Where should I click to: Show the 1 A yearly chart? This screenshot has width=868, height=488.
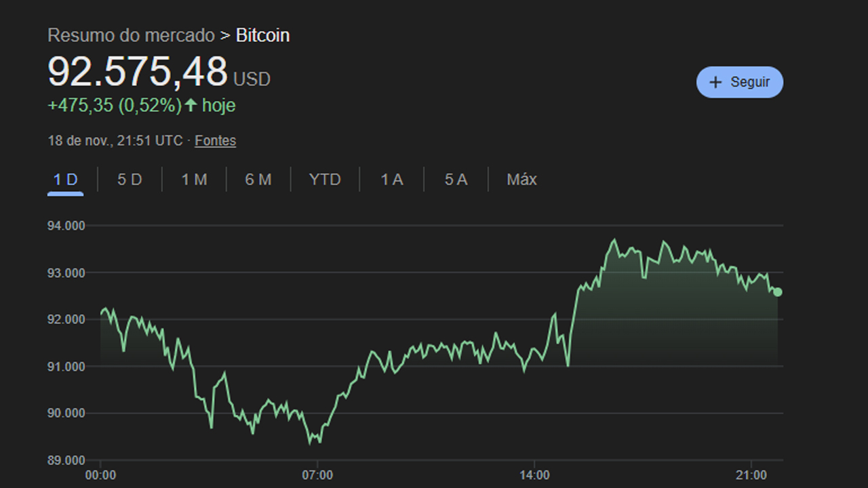392,180
